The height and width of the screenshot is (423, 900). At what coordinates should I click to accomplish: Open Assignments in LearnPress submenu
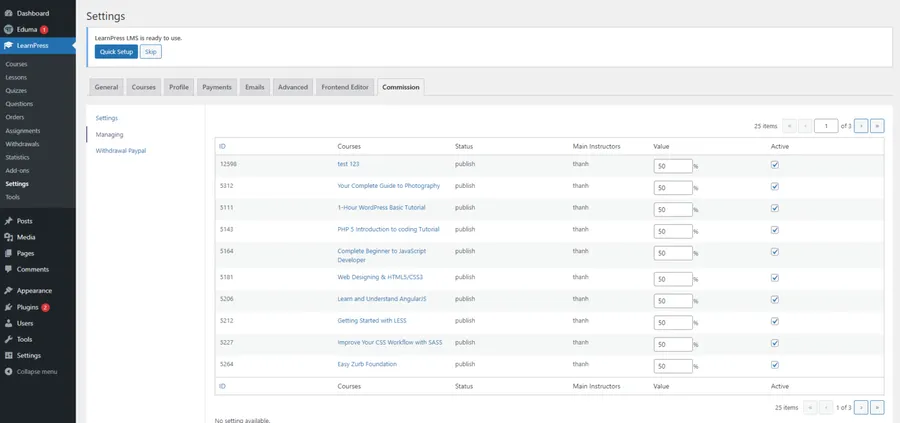(22, 131)
